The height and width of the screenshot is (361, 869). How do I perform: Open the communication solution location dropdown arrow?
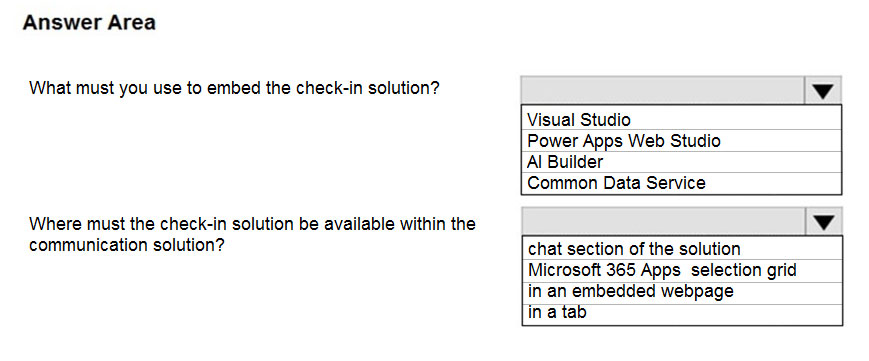(x=824, y=222)
